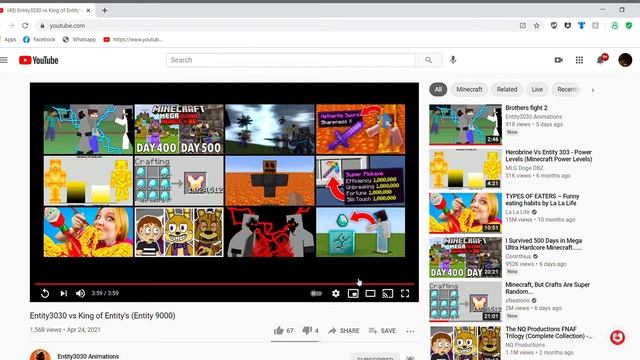Close the Entity3030 vs King tab
The height and width of the screenshot is (360, 640).
click(88, 10)
